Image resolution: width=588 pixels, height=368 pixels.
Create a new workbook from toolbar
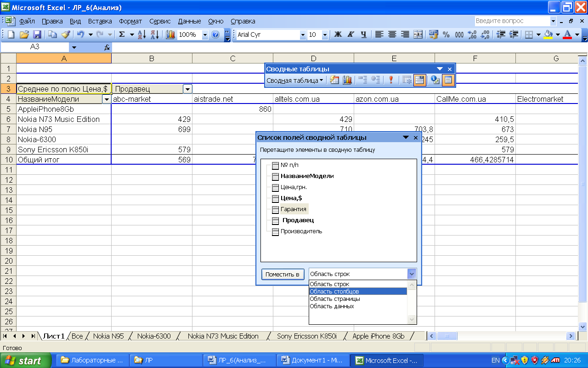11,34
